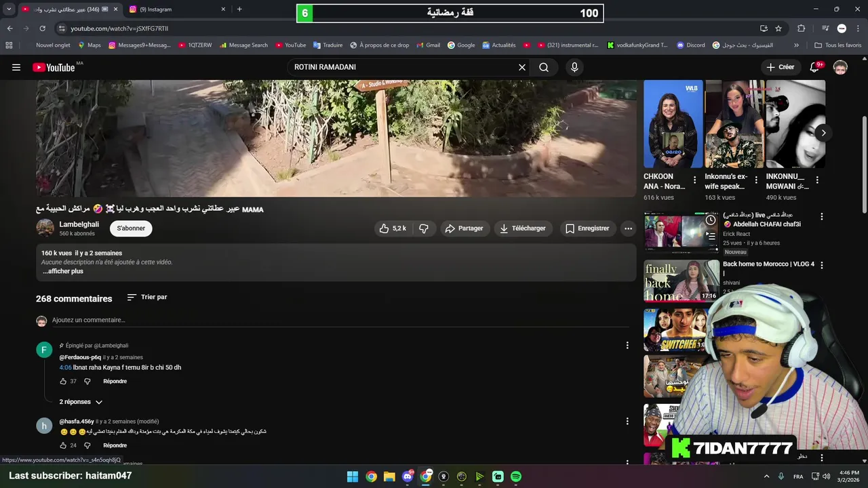Expand the 2 réponses thread
868x488 pixels.
[81, 402]
